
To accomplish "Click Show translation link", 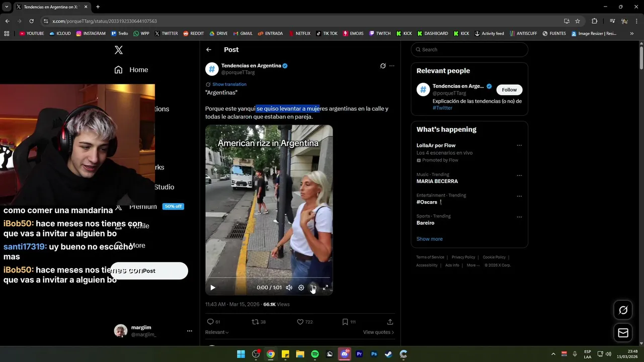I will coord(229,84).
